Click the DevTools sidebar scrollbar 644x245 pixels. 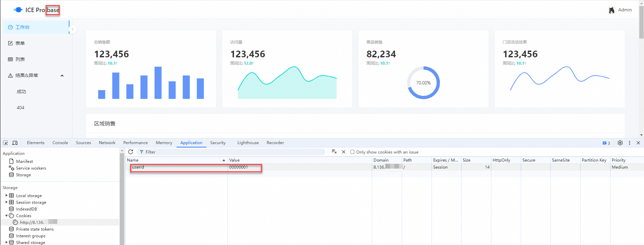[x=122, y=199]
